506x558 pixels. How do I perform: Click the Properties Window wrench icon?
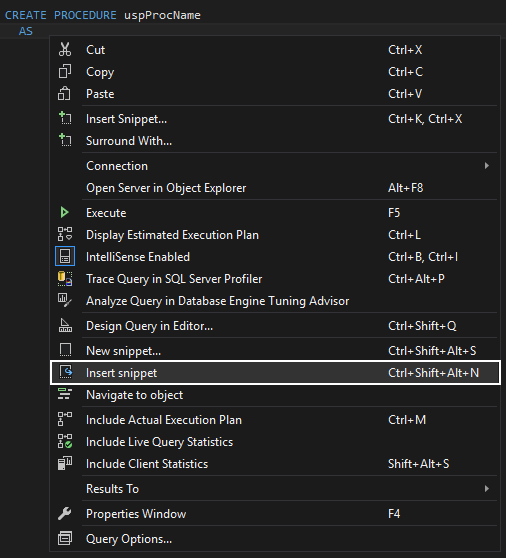click(64, 514)
